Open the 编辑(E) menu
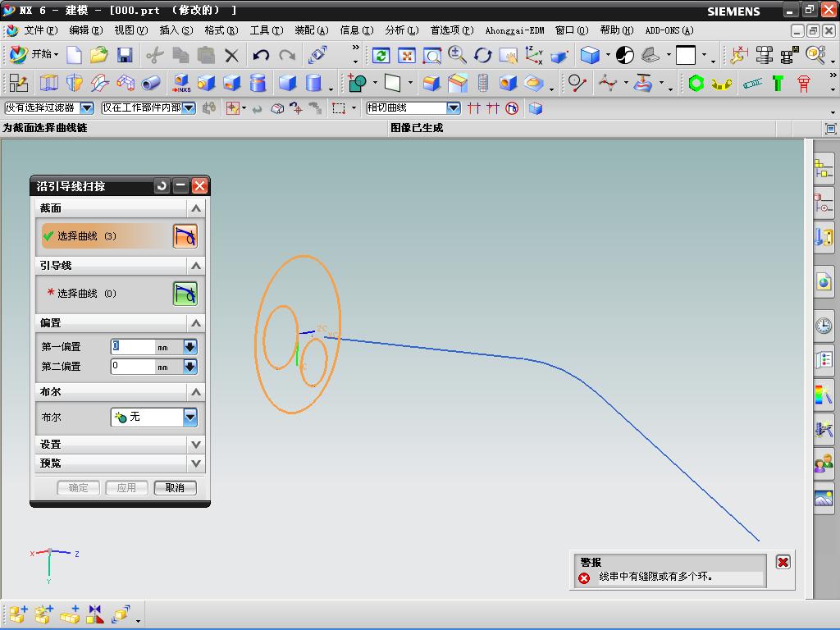 [x=85, y=30]
